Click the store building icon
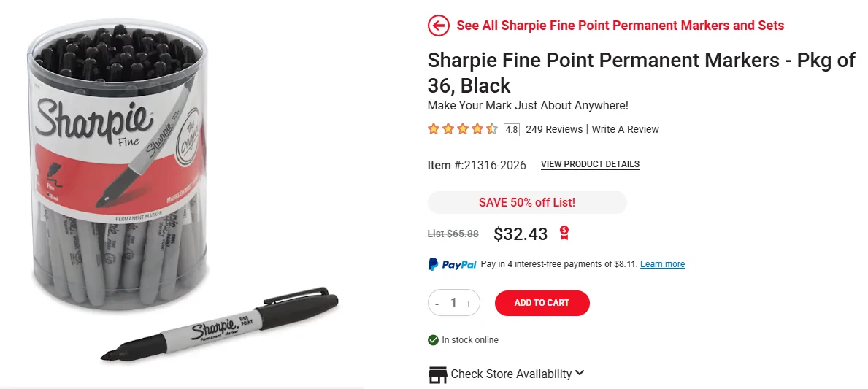 point(438,374)
